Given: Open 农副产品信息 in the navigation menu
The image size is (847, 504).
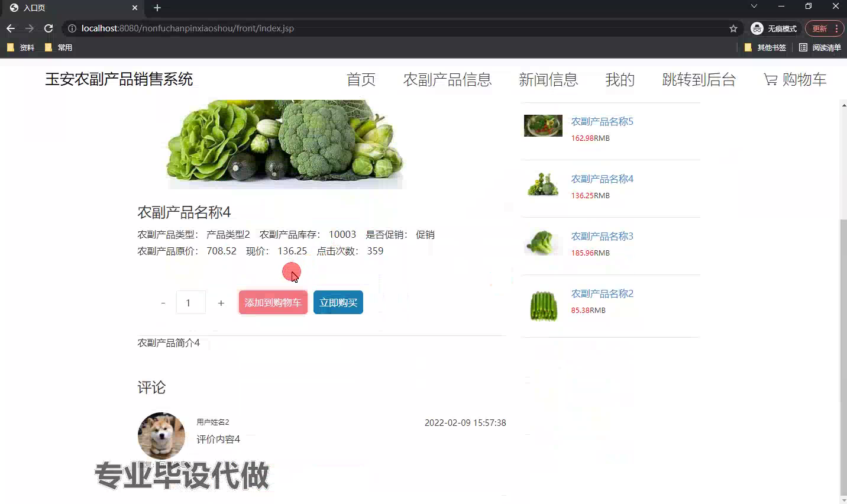Looking at the screenshot, I should (x=447, y=79).
